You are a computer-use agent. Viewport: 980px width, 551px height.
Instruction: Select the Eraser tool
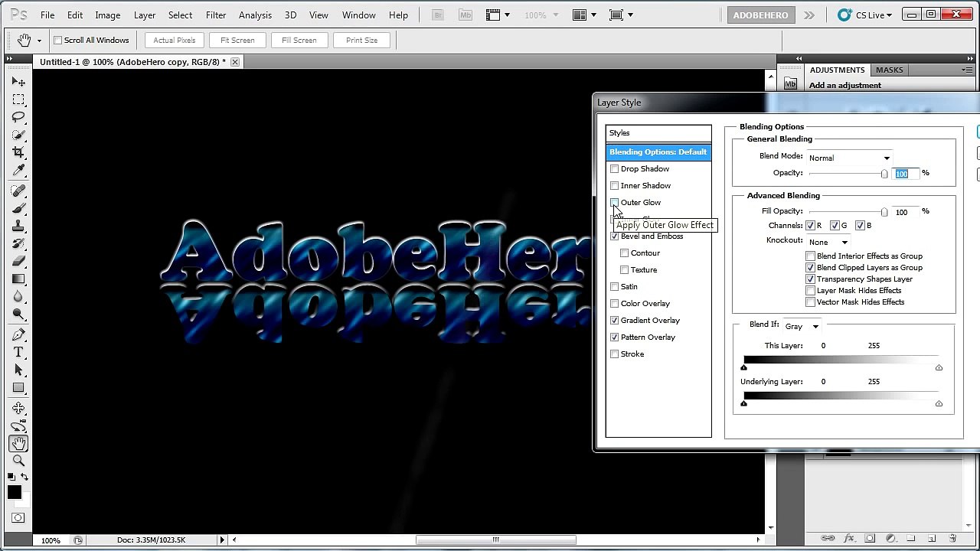point(18,262)
